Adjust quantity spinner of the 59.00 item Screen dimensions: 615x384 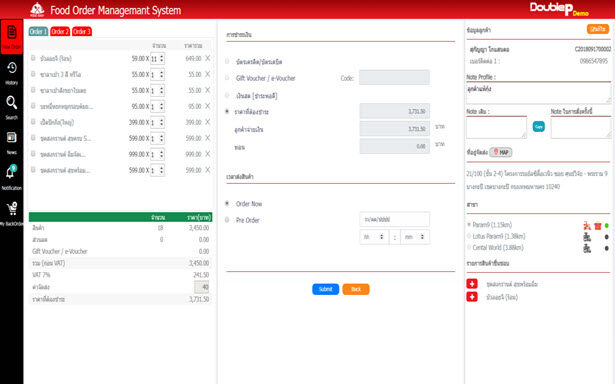tap(157, 58)
